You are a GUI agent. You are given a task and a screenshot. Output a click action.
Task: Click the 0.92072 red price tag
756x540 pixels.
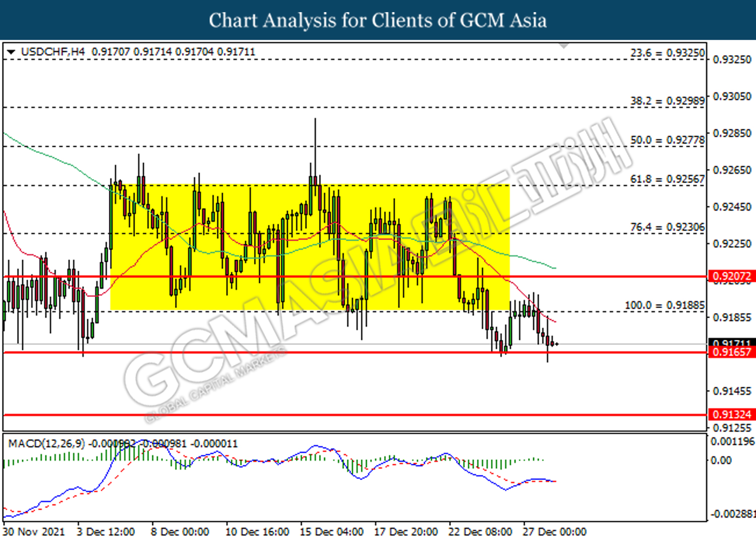pyautogui.click(x=732, y=276)
